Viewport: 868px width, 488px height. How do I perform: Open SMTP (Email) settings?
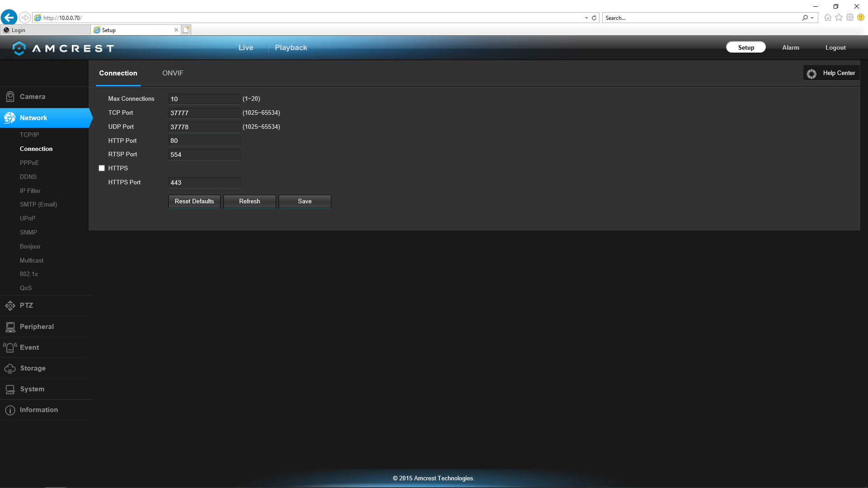point(38,205)
